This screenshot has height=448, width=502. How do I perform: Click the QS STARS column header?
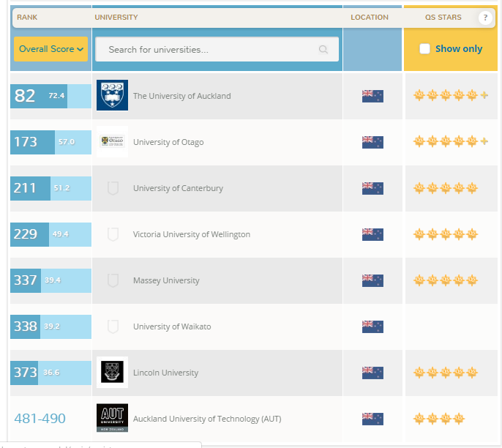pos(443,18)
